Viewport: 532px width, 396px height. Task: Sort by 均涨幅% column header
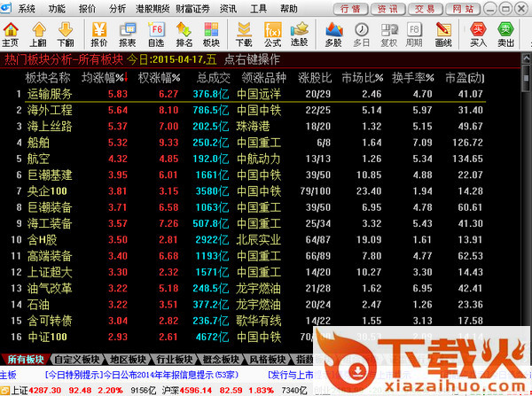(x=105, y=78)
